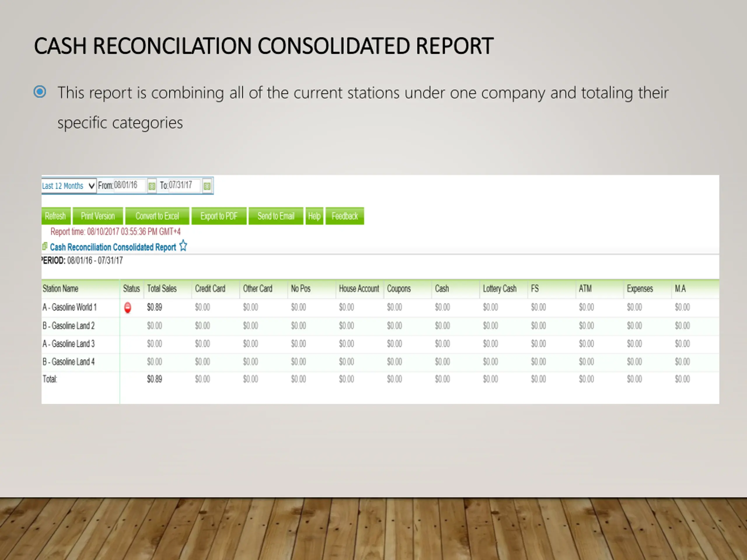Viewport: 747px width, 560px height.
Task: Open Cash Reconciliation Consolidated Report link
Action: pos(113,247)
